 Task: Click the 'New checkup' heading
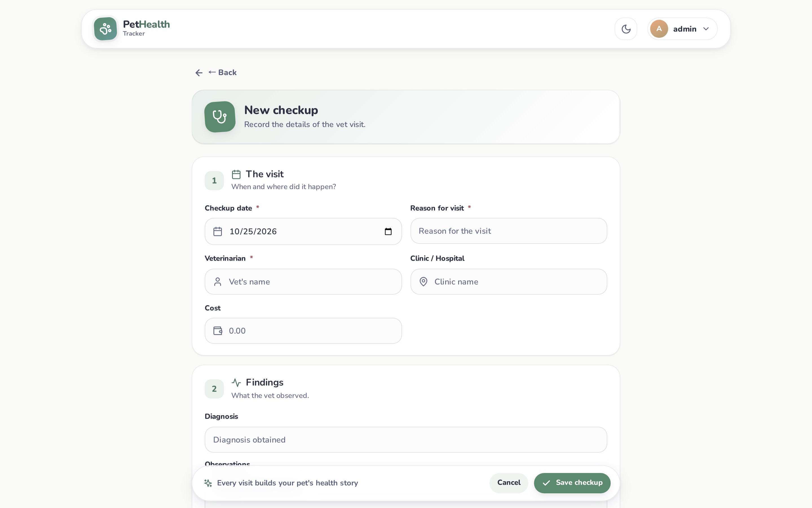[x=281, y=110]
